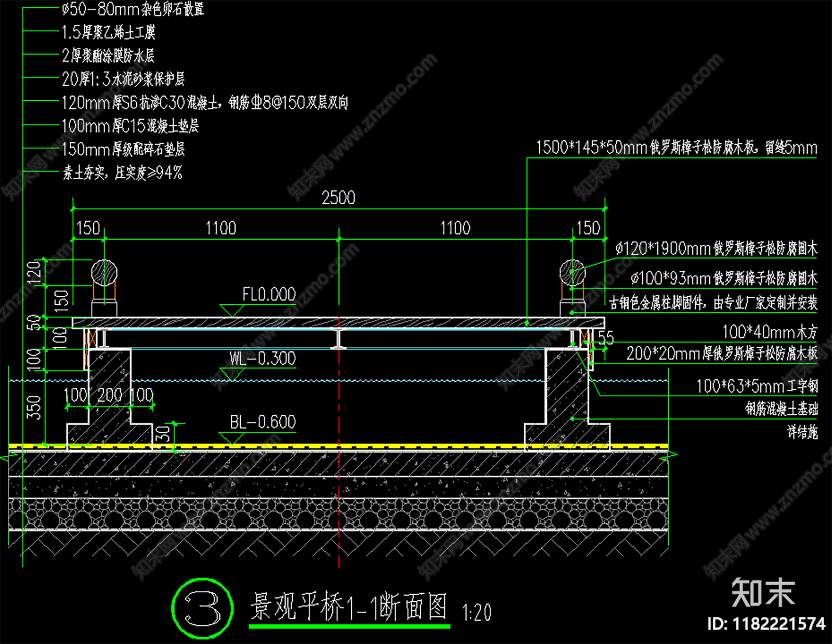Image resolution: width=832 pixels, height=644 pixels.
Task: Select the right round timber handrail section
Action: [573, 272]
